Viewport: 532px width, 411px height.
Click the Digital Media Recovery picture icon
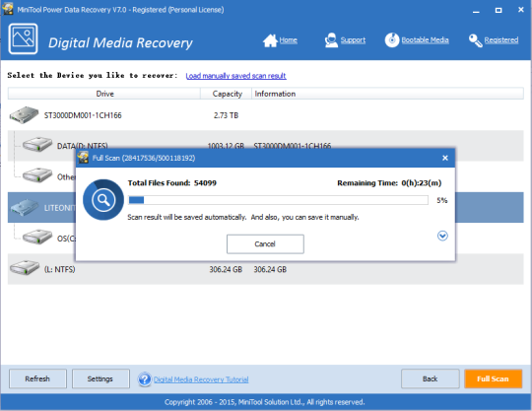click(23, 38)
